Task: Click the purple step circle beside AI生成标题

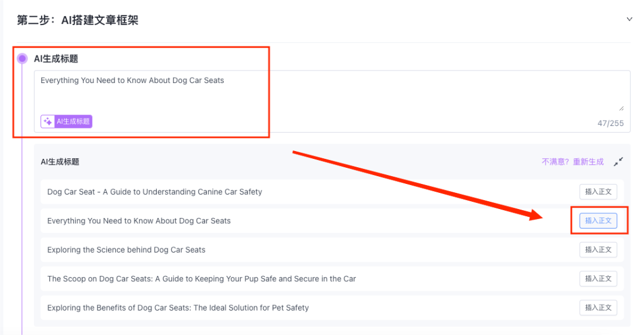Action: click(x=22, y=59)
